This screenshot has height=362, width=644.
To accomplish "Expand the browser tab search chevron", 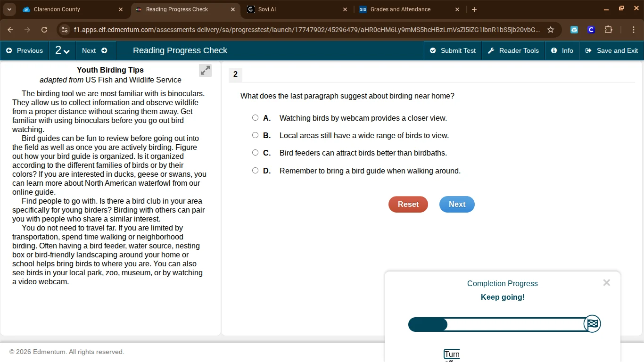I will click(x=9, y=9).
